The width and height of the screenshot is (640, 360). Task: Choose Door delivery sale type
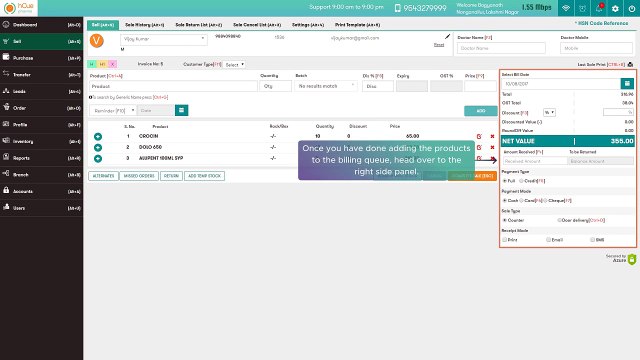coord(559,220)
